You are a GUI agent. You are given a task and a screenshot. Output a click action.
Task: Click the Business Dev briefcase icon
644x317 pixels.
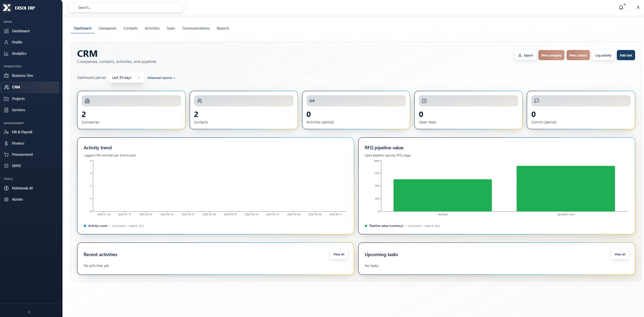[6, 76]
